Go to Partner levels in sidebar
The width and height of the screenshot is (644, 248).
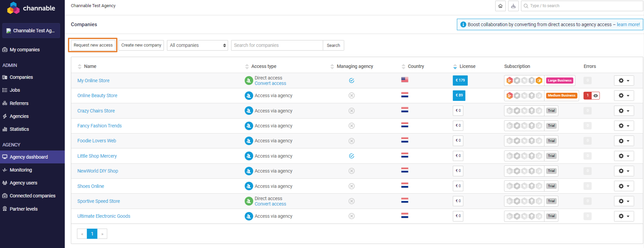[x=23, y=209]
